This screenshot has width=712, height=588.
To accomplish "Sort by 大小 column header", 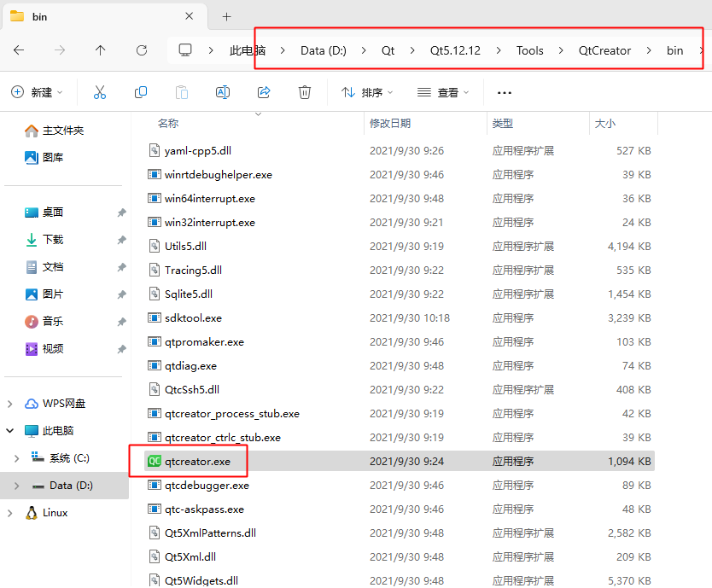I will (604, 124).
